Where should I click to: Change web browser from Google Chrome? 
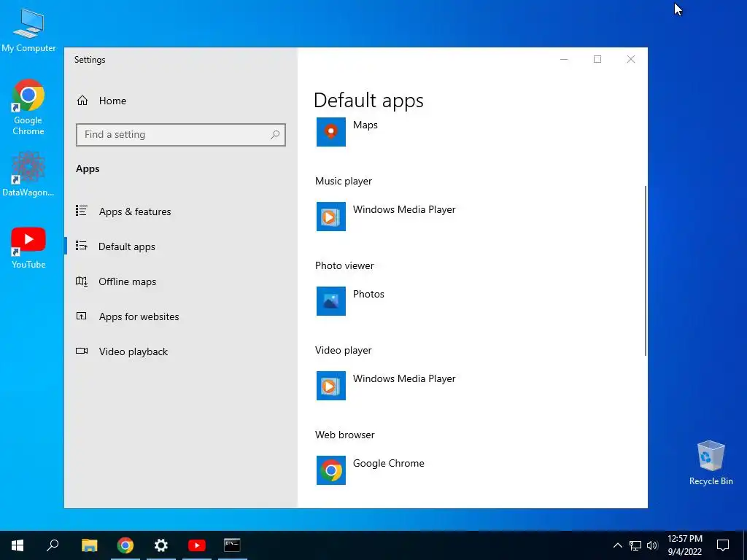point(388,463)
